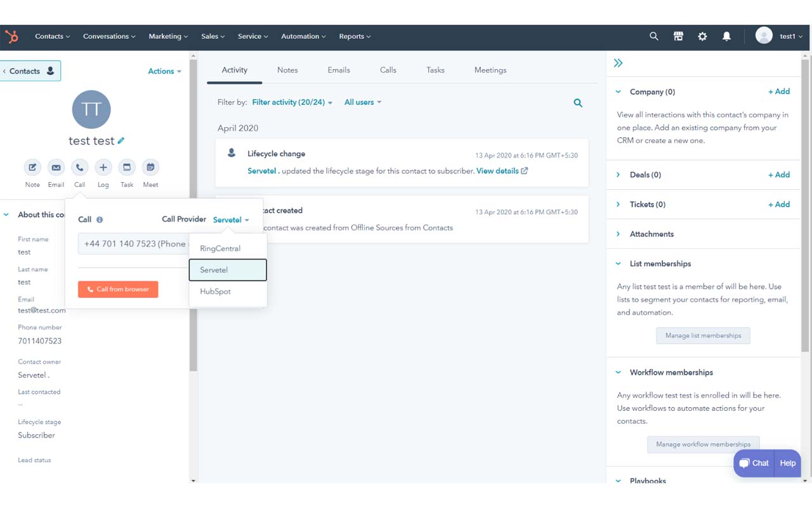This screenshot has width=812, height=508.
Task: Switch to the Activity tab
Action: pyautogui.click(x=235, y=70)
